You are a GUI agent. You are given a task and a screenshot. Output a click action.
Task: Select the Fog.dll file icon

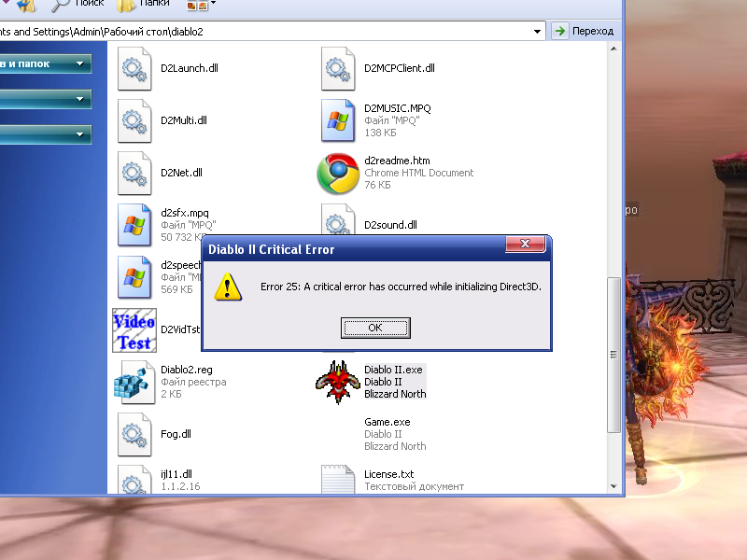tap(134, 435)
